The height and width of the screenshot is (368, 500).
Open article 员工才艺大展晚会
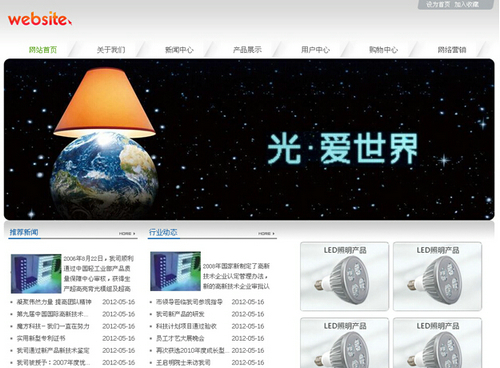coord(180,338)
